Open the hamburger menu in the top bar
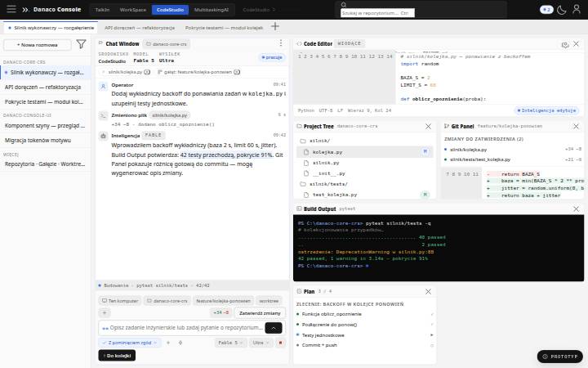The width and height of the screenshot is (588, 368). 11,9
